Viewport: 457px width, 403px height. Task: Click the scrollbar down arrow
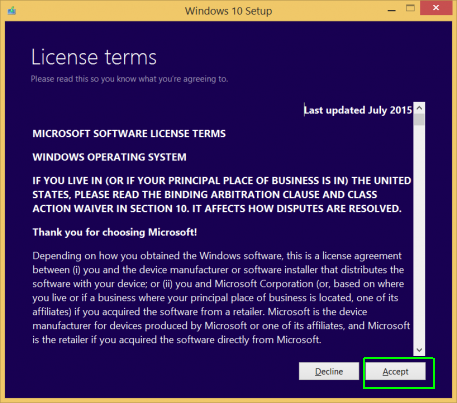419,350
